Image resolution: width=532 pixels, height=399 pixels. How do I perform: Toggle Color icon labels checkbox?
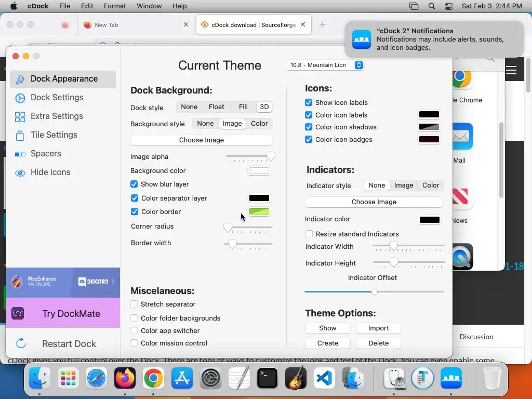(x=309, y=115)
